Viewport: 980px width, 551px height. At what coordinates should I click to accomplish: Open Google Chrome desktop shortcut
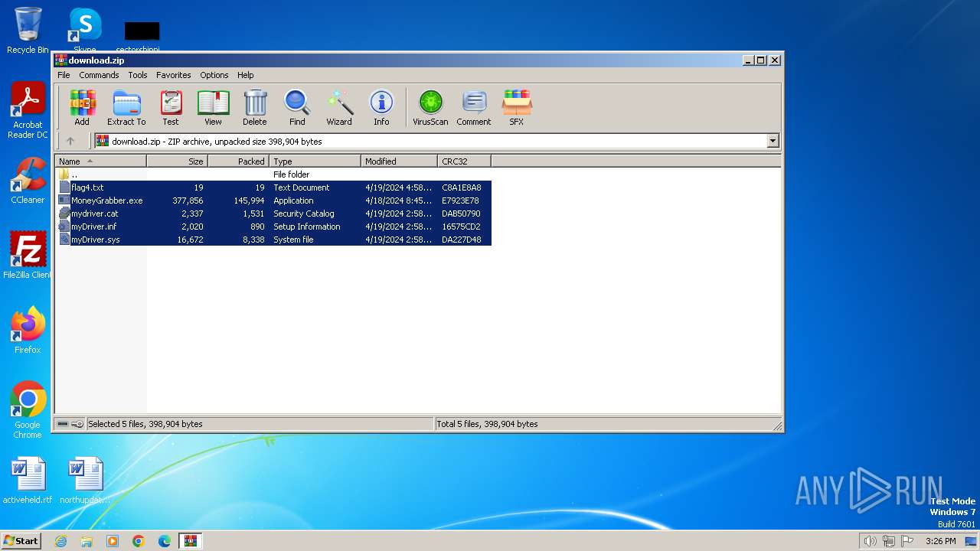pyautogui.click(x=28, y=410)
